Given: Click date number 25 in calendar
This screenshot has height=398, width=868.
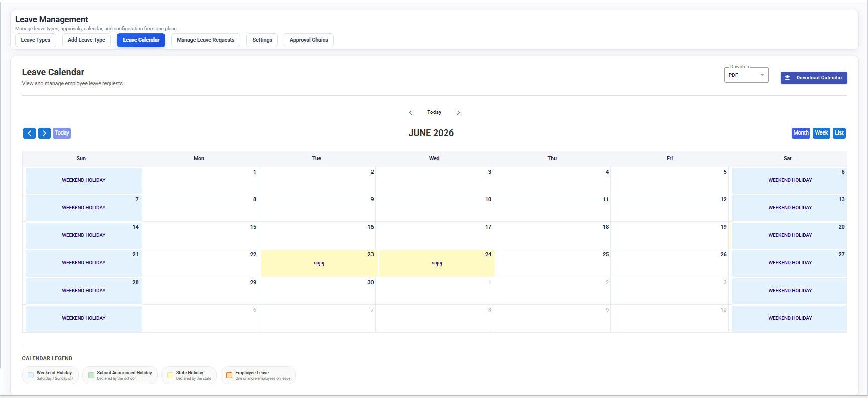Looking at the screenshot, I should coord(606,255).
